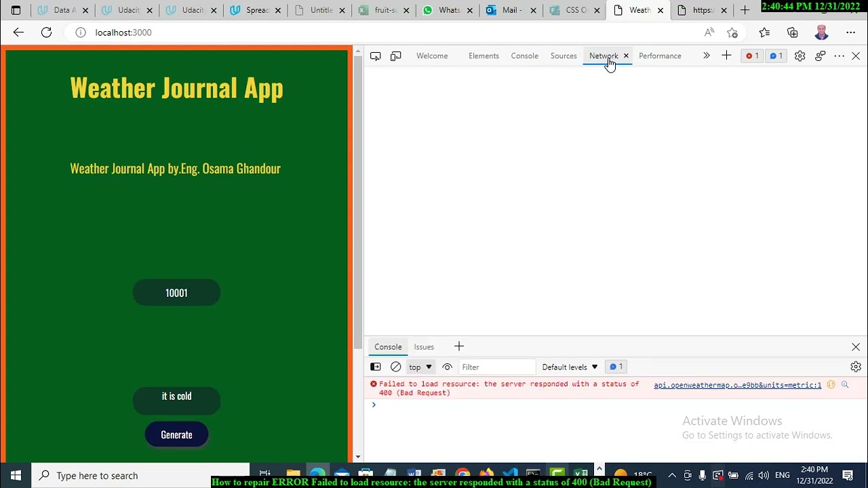Image resolution: width=868 pixels, height=488 pixels.
Task: Switch to the Sources tab
Action: tap(564, 56)
